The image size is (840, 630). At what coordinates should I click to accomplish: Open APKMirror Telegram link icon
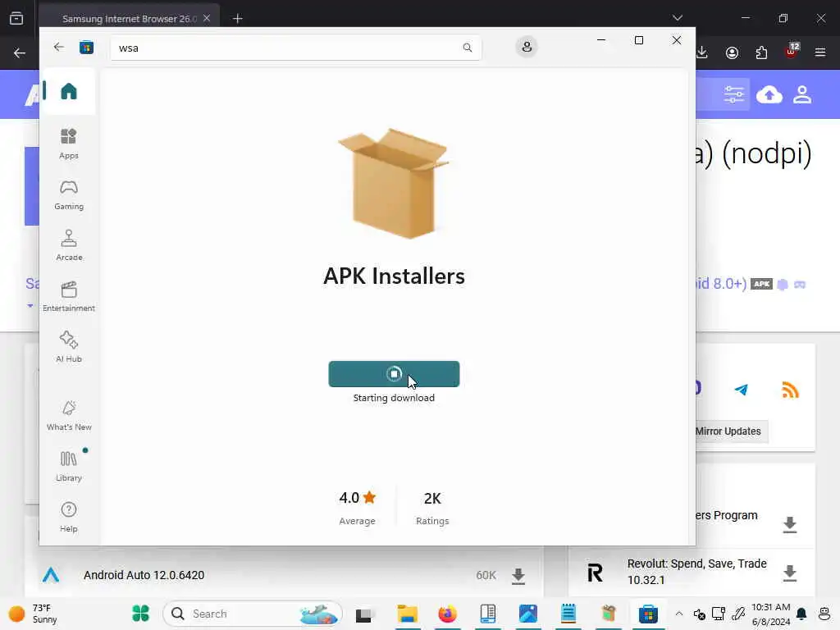coord(742,390)
